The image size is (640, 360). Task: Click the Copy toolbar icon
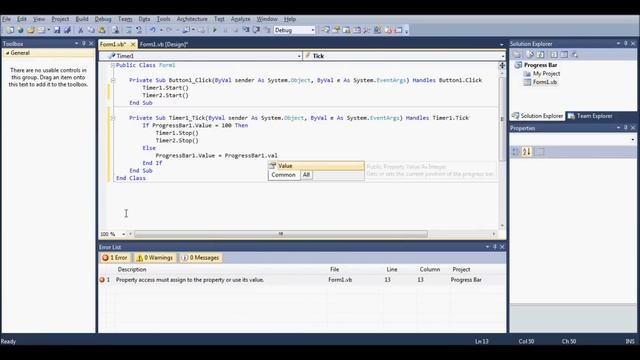(91, 30)
